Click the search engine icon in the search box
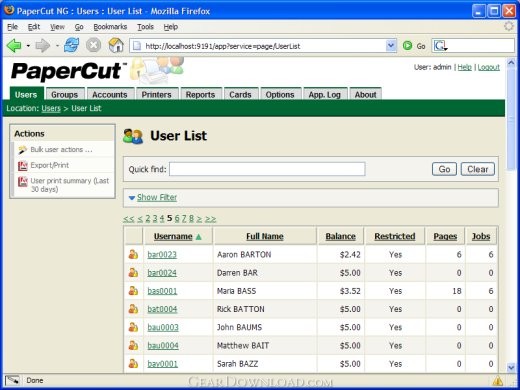This screenshot has width=520, height=390. [x=440, y=45]
